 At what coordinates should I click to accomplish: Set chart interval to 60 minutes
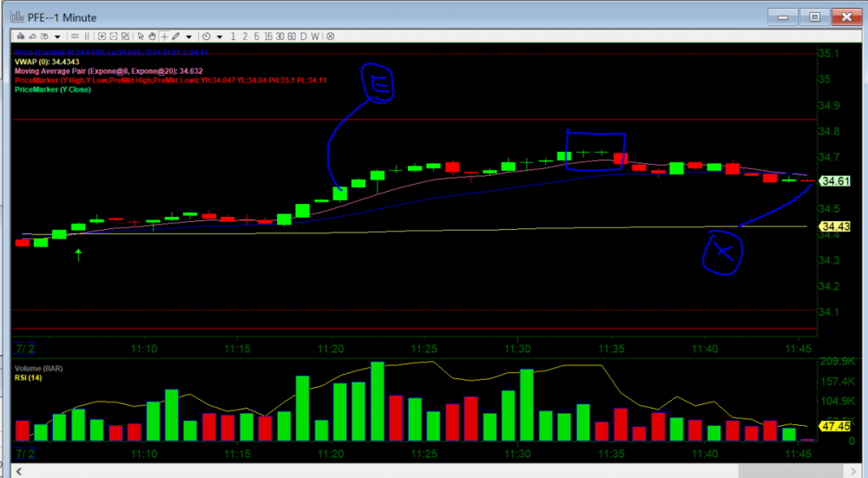(292, 36)
